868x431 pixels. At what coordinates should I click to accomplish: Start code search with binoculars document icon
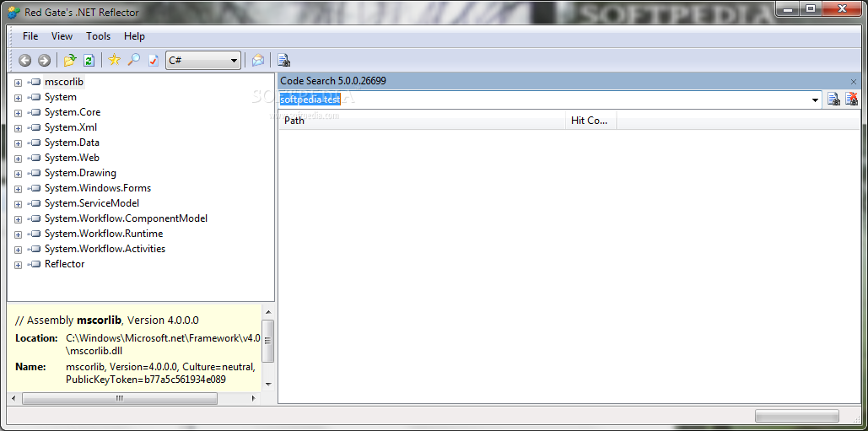coord(833,100)
